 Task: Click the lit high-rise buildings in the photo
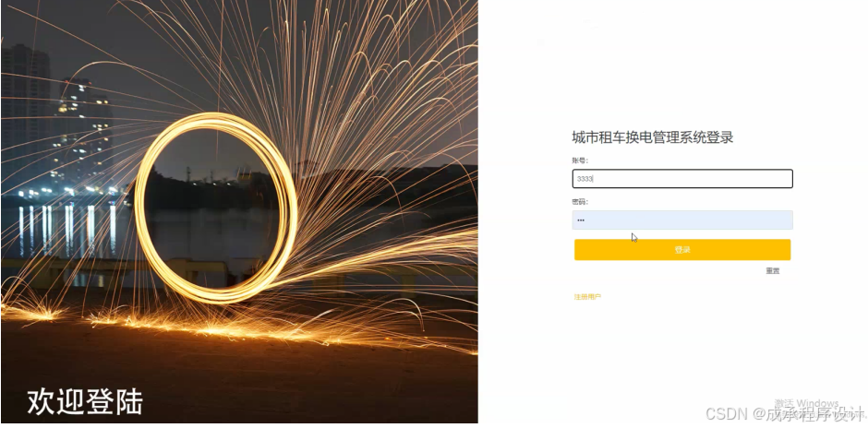click(83, 122)
